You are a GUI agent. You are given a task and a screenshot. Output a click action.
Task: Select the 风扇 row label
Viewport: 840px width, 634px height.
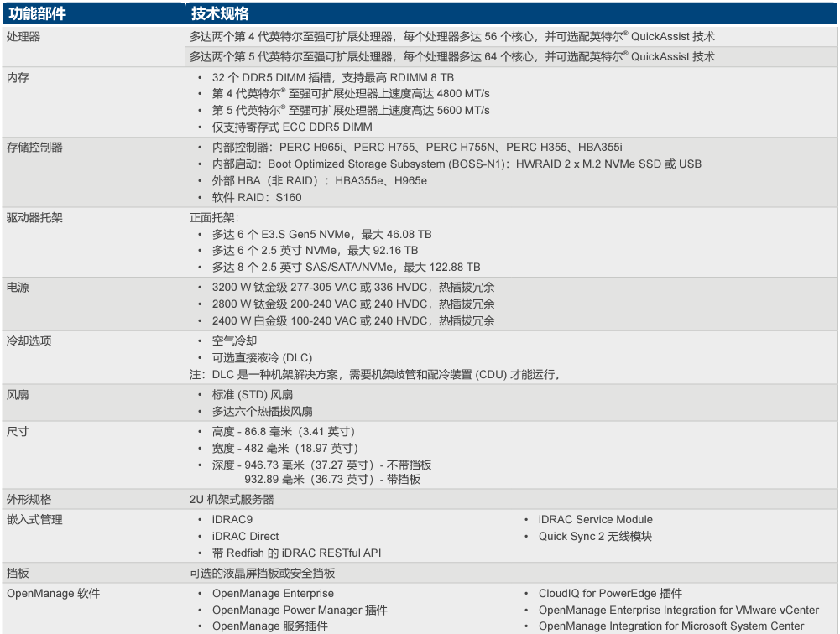(x=18, y=395)
